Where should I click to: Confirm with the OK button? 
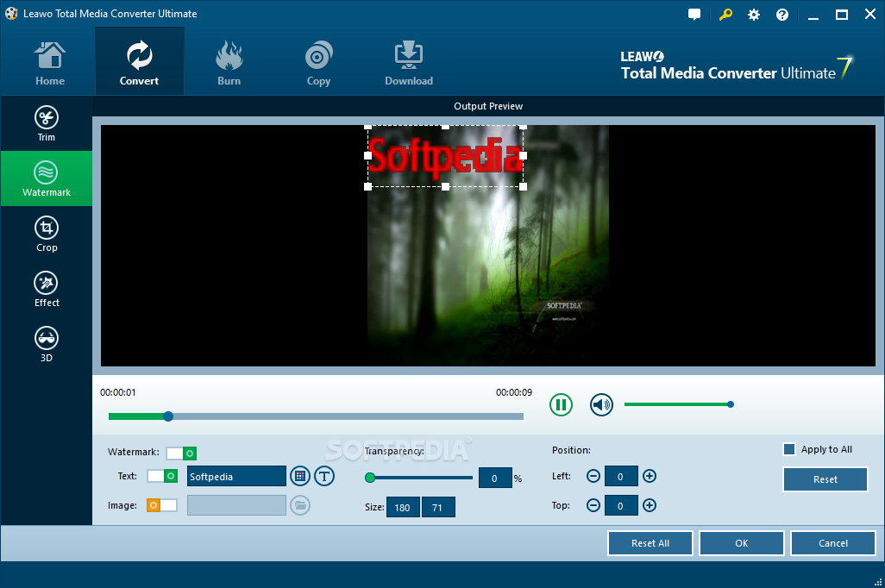(742, 543)
